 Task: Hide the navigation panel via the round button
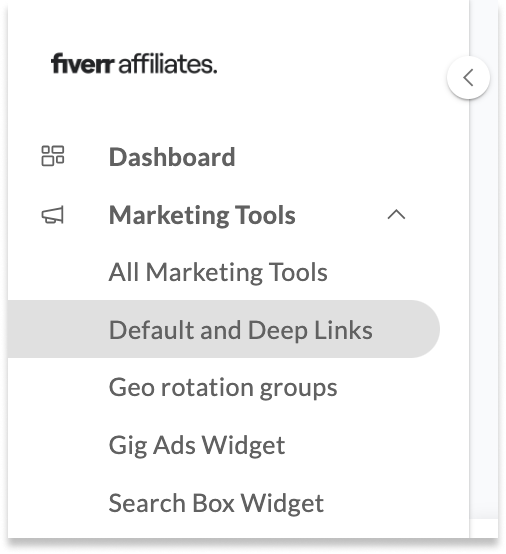468,78
